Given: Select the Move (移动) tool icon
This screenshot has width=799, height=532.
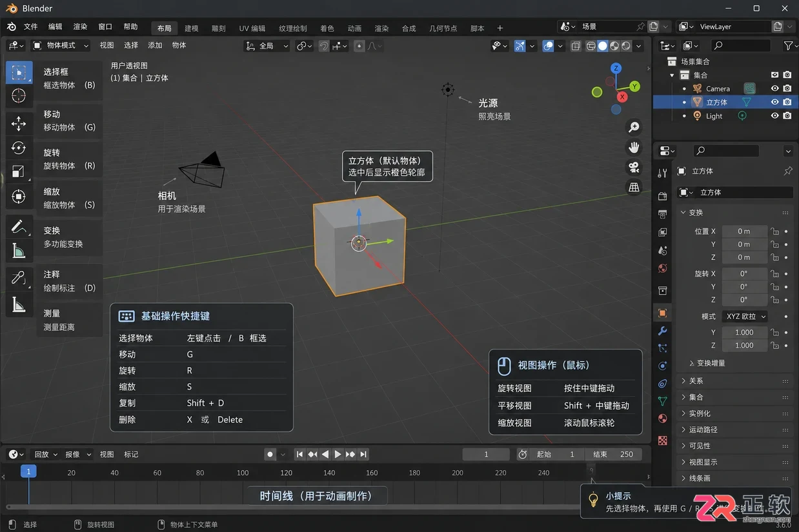Looking at the screenshot, I should pos(19,123).
